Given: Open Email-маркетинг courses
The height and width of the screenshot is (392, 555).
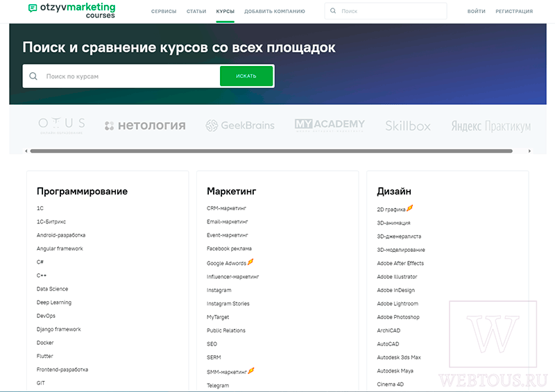Looking at the screenshot, I should pos(228,222).
